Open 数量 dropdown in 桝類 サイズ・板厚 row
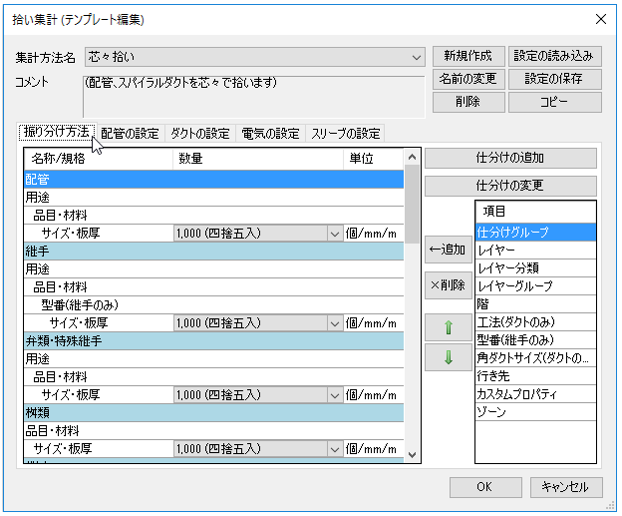The height and width of the screenshot is (516, 622). 258,449
